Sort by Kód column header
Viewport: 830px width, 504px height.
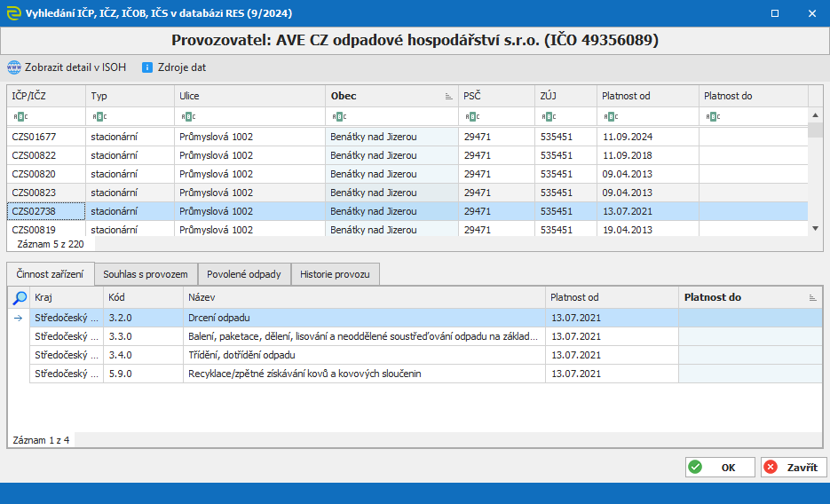pyautogui.click(x=143, y=297)
